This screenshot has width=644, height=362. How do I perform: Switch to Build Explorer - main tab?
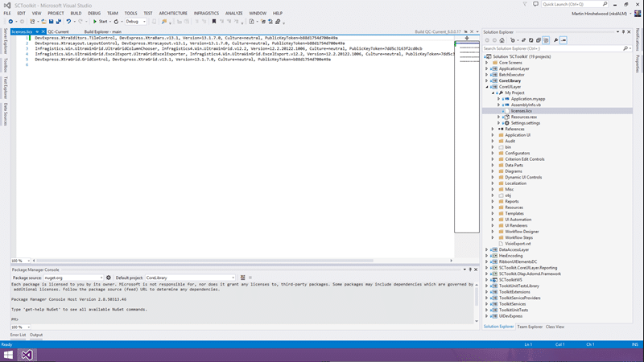pos(103,31)
